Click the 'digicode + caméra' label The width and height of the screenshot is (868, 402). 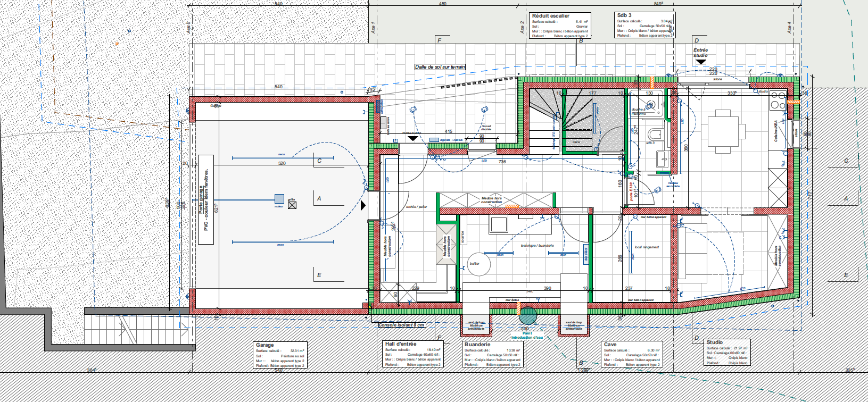click(452, 140)
